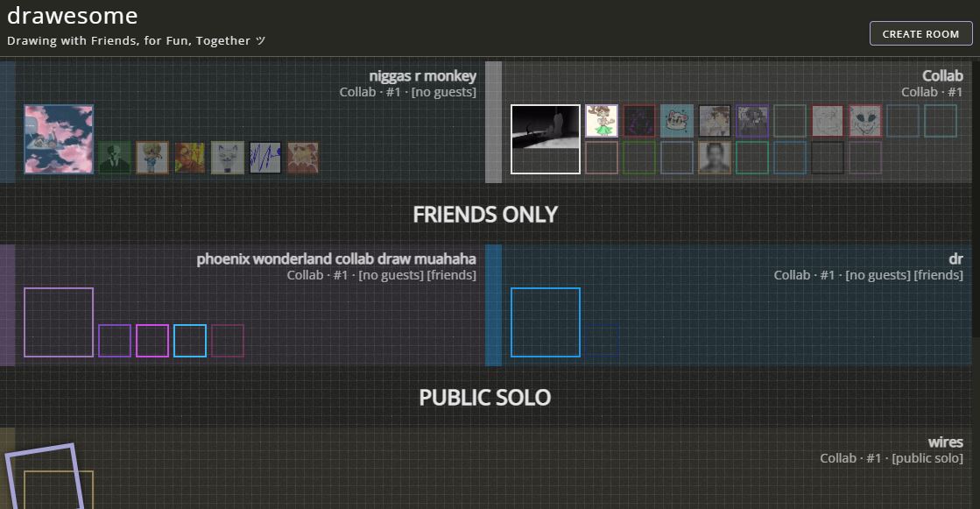Click the green-tinted suited figure avatar

click(x=115, y=157)
